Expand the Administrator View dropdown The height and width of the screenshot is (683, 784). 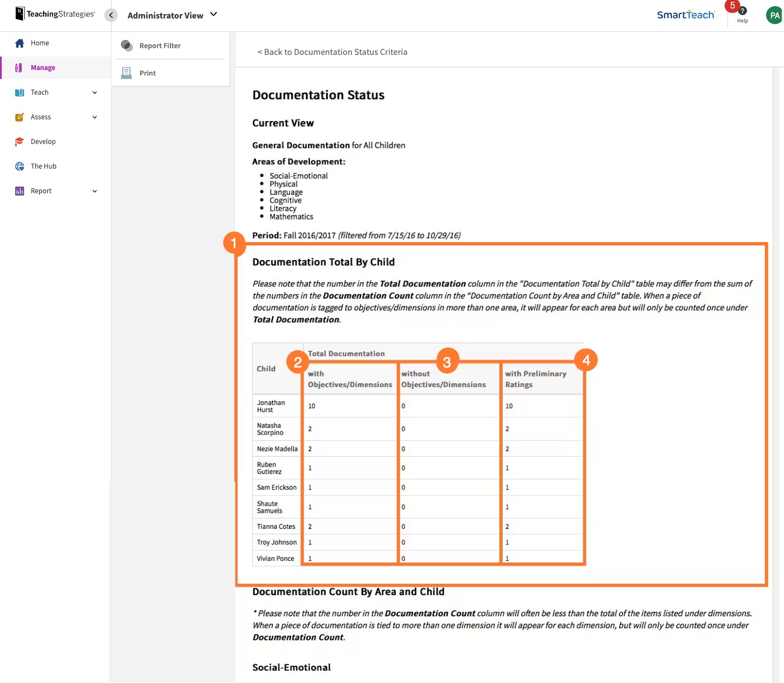(212, 15)
